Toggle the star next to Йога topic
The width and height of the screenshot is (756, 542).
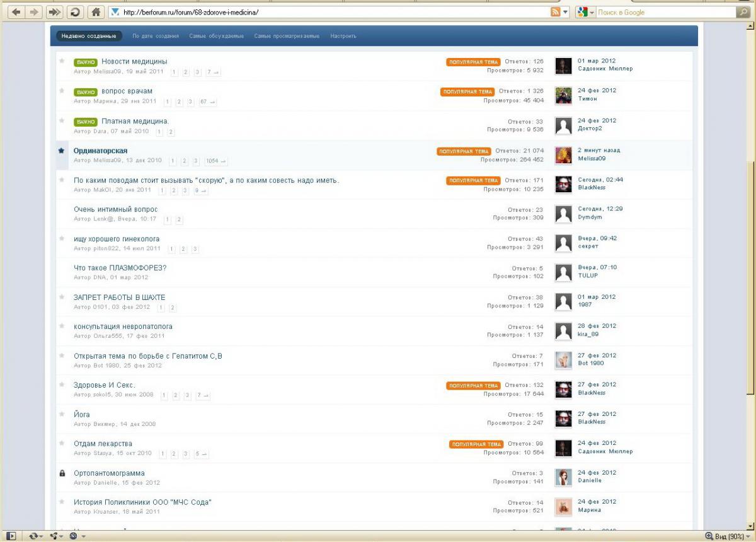click(62, 414)
